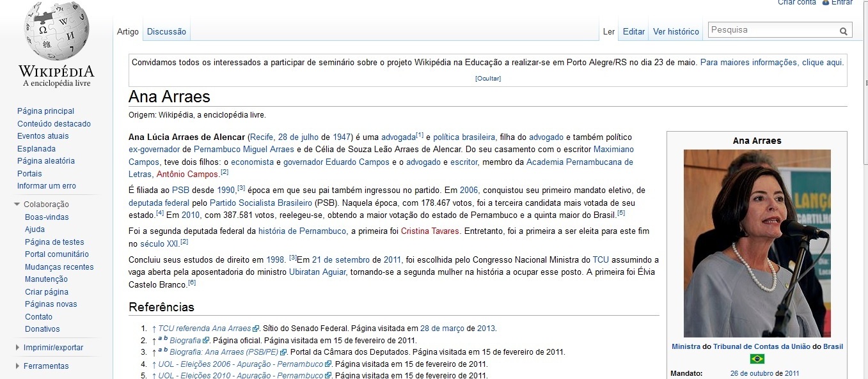Open Conteúdo destacado in sidebar
Screen dimensions: 868x379
coord(54,124)
